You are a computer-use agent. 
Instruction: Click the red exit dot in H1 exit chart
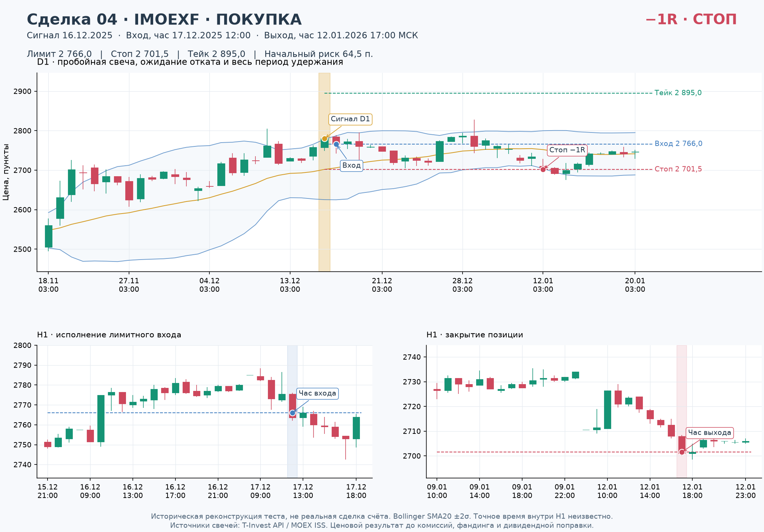[682, 452]
